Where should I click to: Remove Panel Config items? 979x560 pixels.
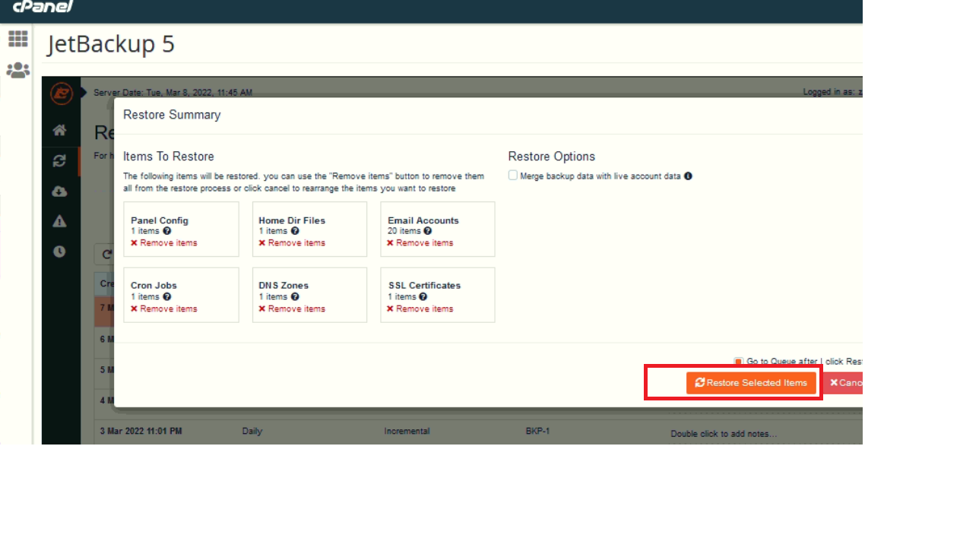point(163,243)
